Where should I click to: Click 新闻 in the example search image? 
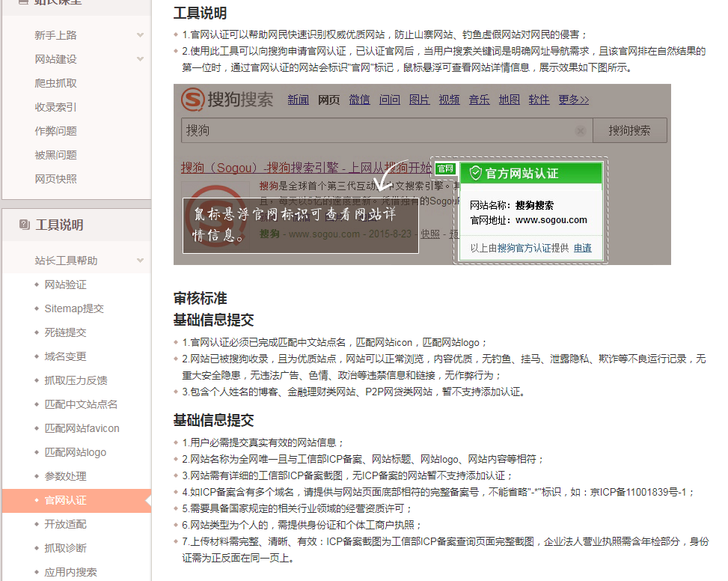click(298, 100)
